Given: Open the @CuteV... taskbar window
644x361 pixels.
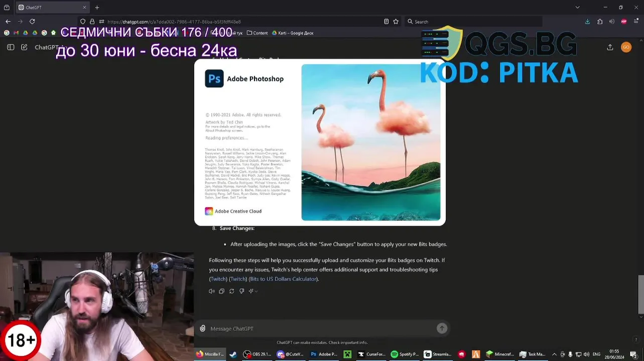Looking at the screenshot, I should tap(290, 354).
